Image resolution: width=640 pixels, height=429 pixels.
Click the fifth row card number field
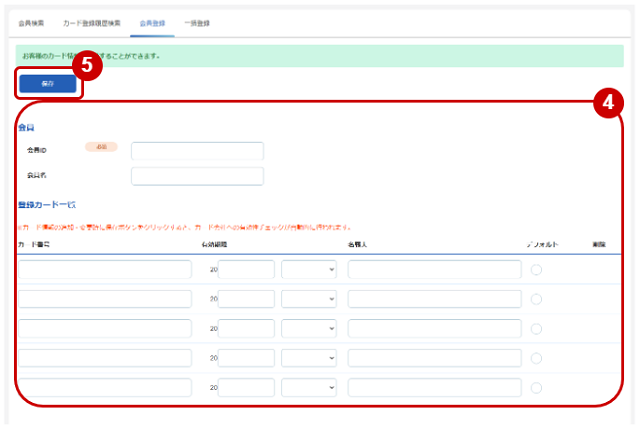[x=105, y=387]
